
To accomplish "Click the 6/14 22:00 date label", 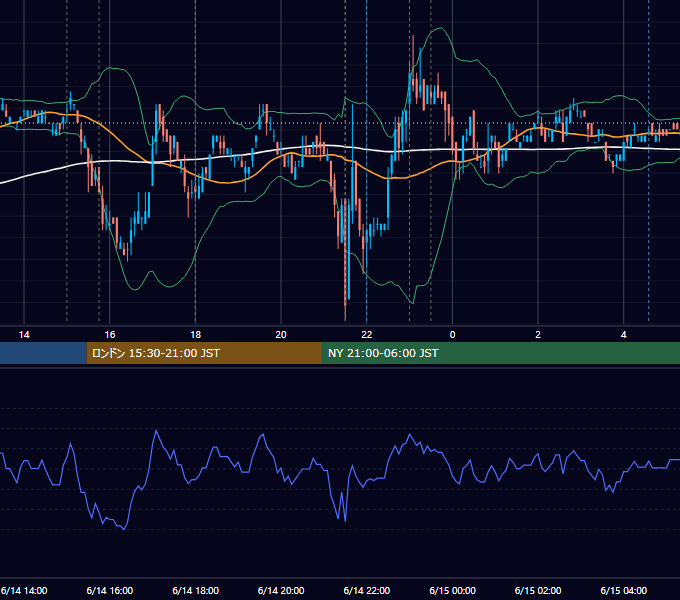I will pos(367,590).
